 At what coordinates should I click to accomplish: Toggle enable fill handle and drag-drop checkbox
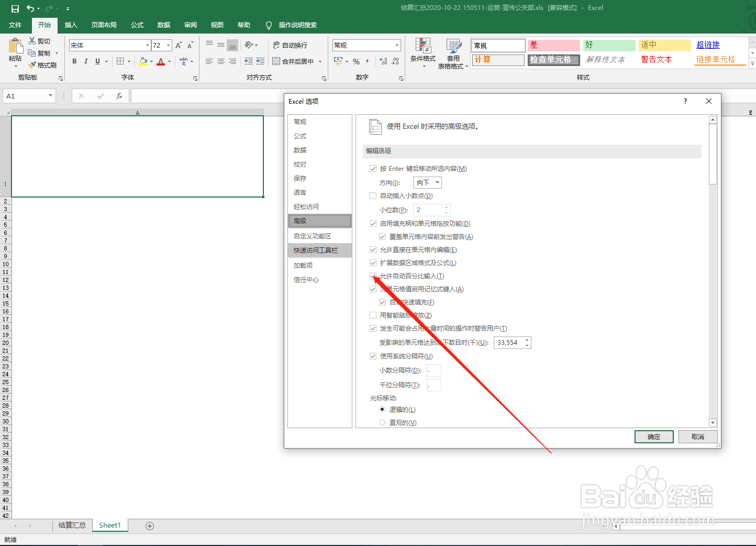pyautogui.click(x=373, y=224)
